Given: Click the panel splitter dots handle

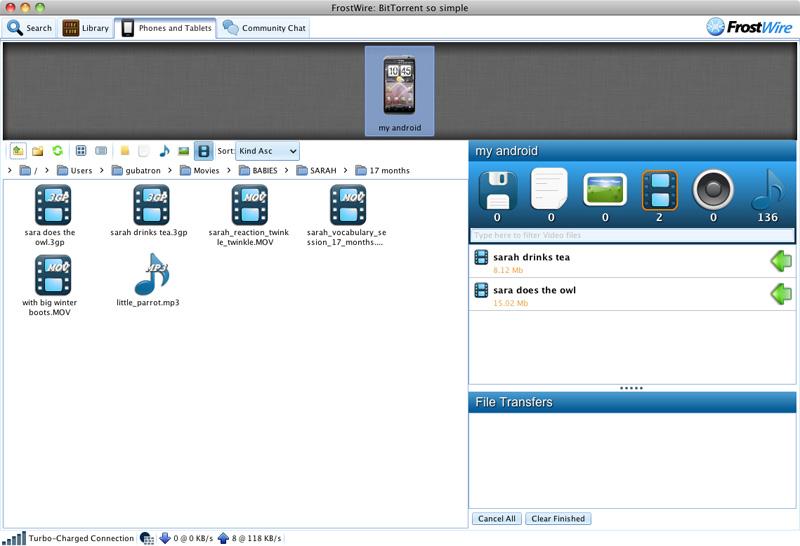Looking at the screenshot, I should [632, 388].
